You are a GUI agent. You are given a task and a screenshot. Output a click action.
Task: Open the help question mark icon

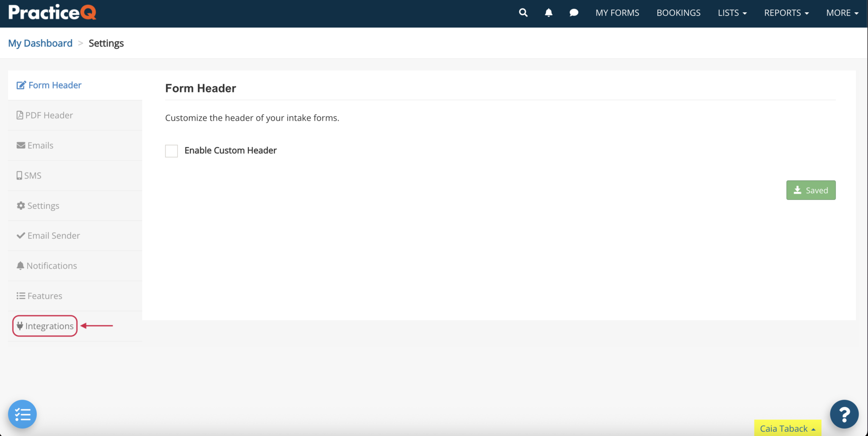(844, 414)
